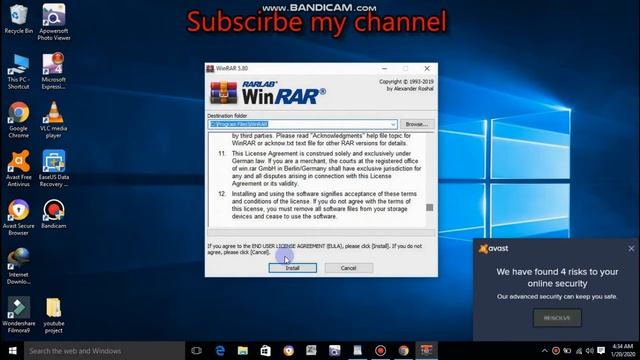
Task: Click the license text vertical scrollbar thumb
Action: (429, 207)
